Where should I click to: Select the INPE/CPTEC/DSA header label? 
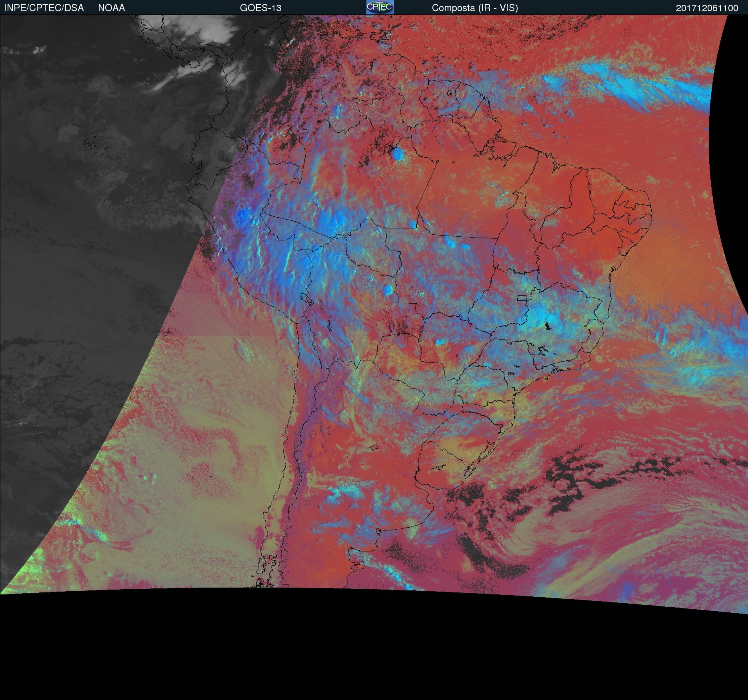(44, 8)
